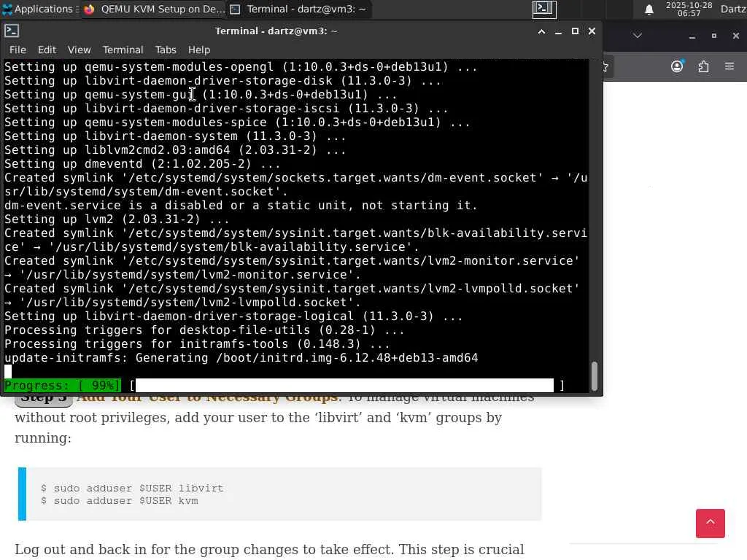Close the Terminal window

click(x=592, y=31)
